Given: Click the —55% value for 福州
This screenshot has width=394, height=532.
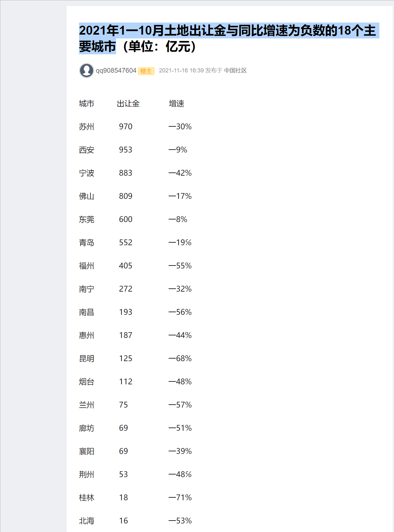Looking at the screenshot, I should point(180,266).
